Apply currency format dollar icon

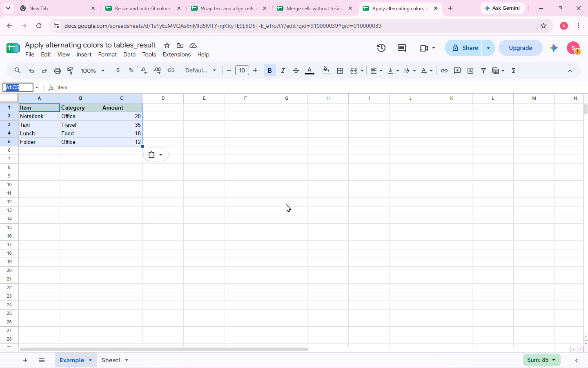coord(118,70)
